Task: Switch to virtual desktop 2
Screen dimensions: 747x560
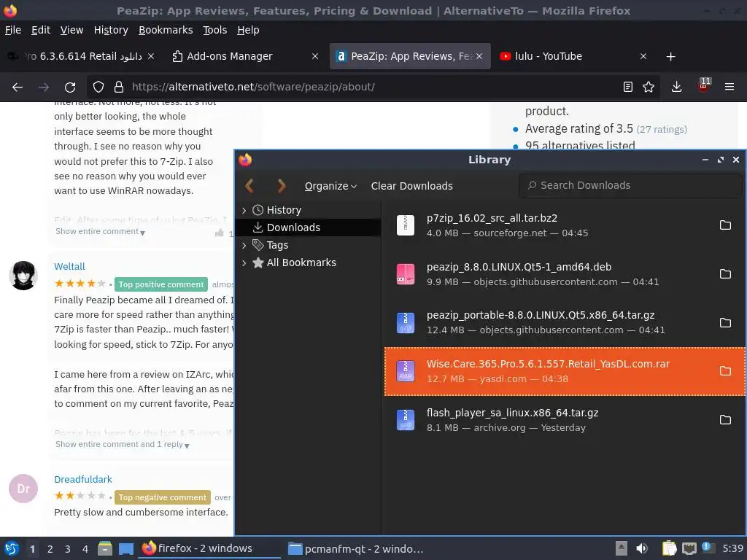Action: pos(50,549)
